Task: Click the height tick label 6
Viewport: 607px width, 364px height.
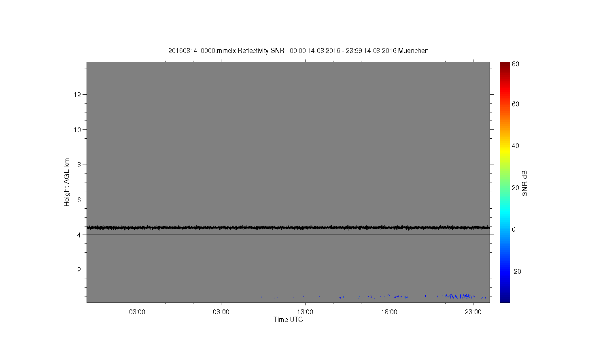Action: [79, 200]
